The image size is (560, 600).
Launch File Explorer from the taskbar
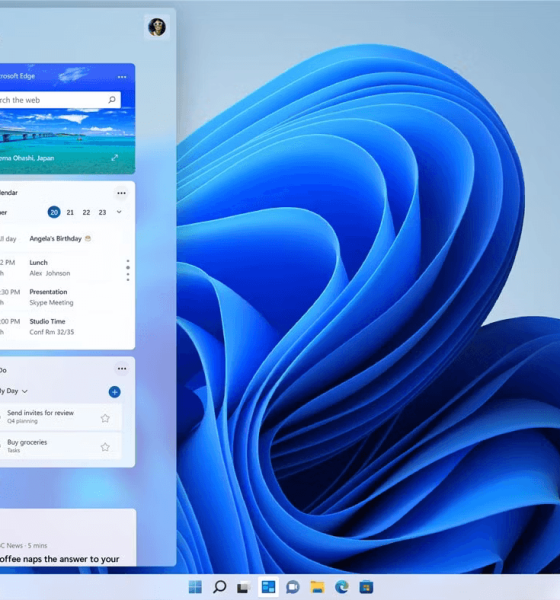coord(317,587)
